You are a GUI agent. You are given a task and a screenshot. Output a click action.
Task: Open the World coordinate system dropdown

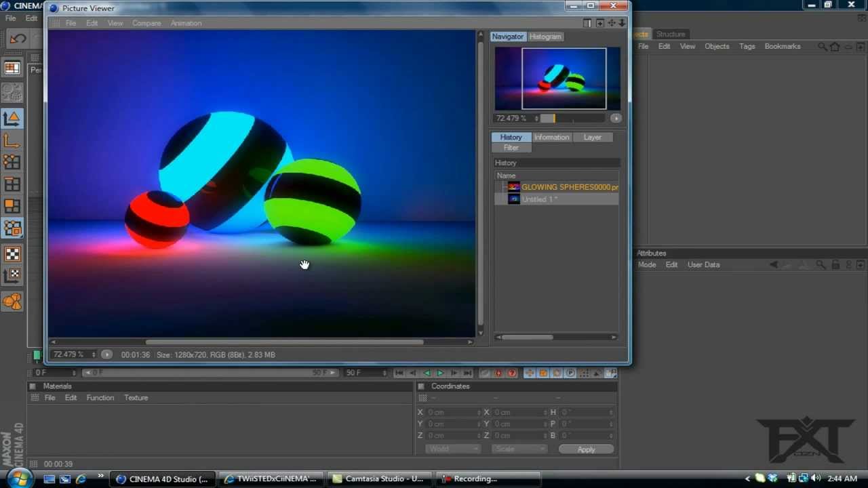[452, 449]
